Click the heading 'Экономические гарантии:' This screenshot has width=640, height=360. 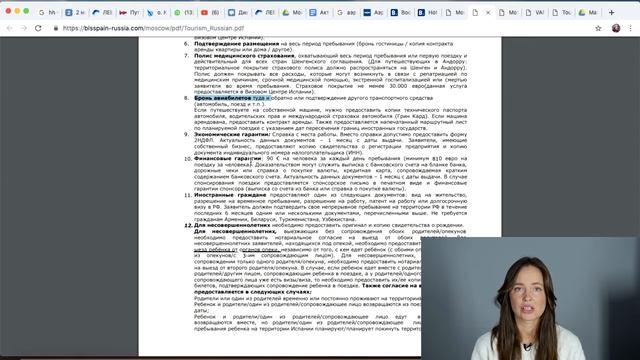[232, 134]
